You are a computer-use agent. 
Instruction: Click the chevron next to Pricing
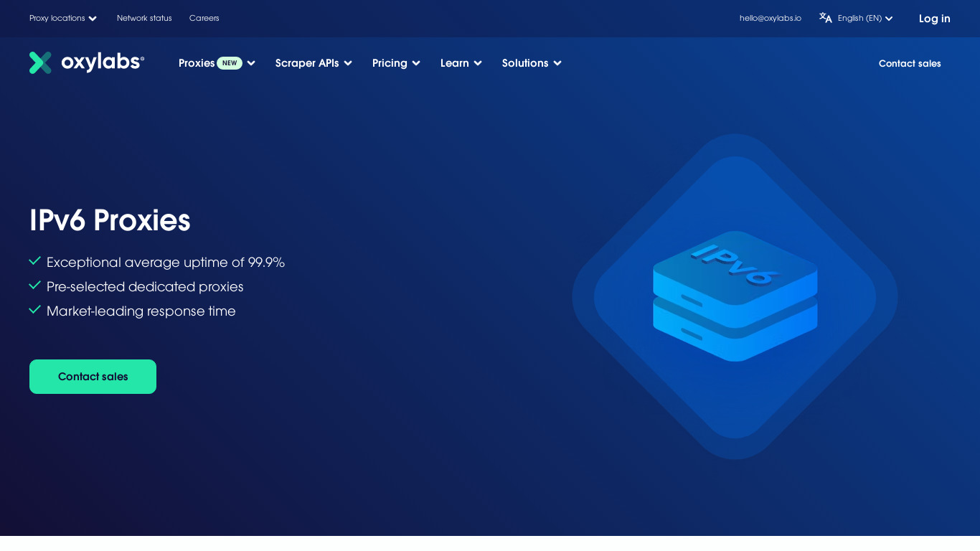pyautogui.click(x=416, y=63)
